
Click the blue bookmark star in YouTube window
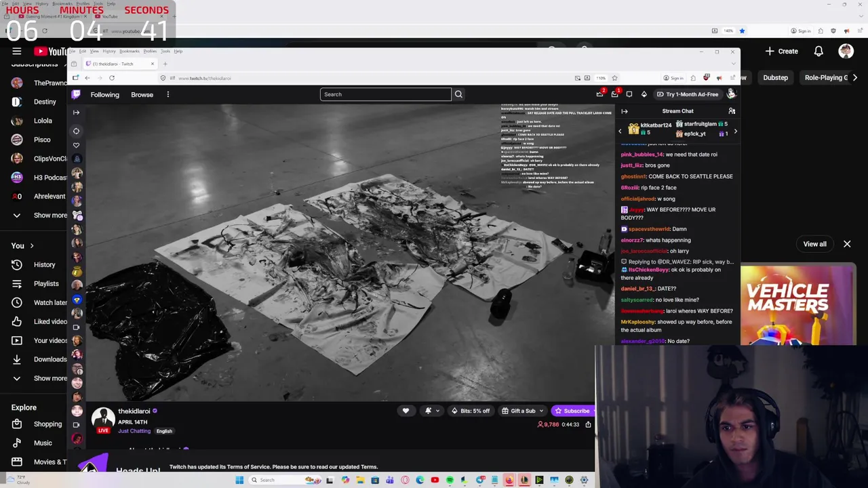pos(742,30)
